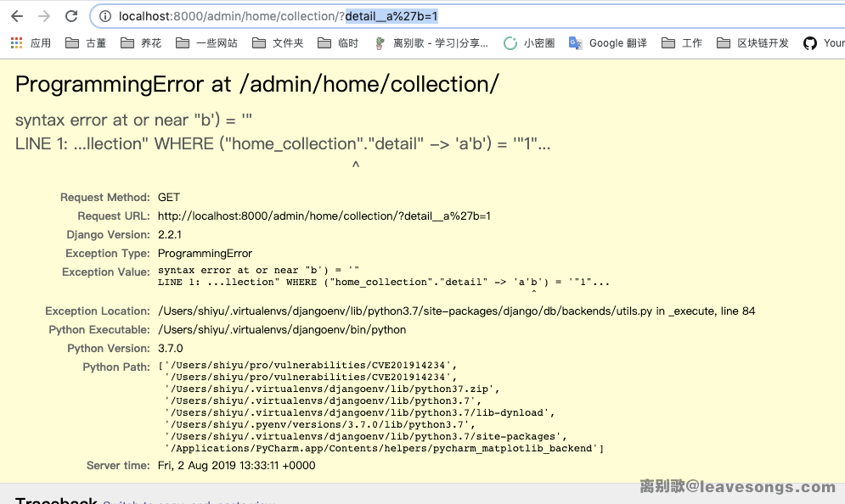Click the ProgrammingError page heading
The image size is (845, 504).
(x=256, y=84)
